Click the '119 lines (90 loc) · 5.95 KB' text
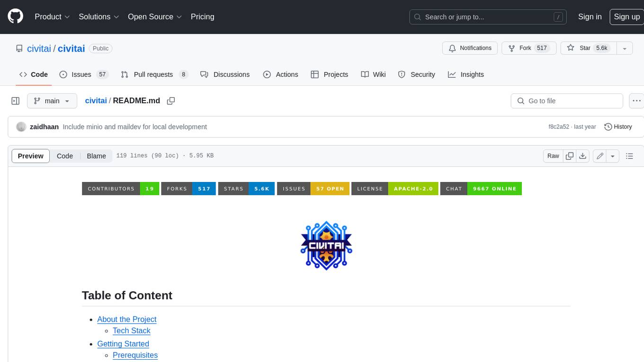644x362 pixels. click(x=165, y=156)
